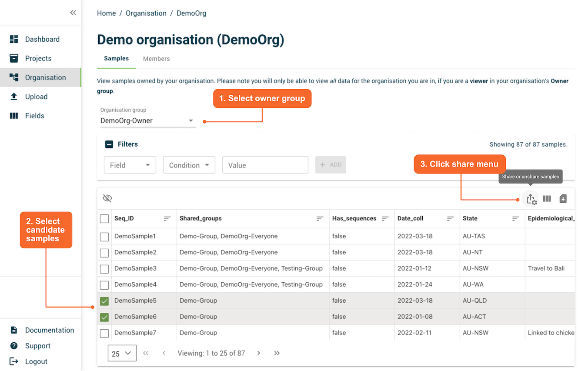This screenshot has width=588, height=371.
Task: Open the Condition filter dropdown
Action: [x=189, y=165]
